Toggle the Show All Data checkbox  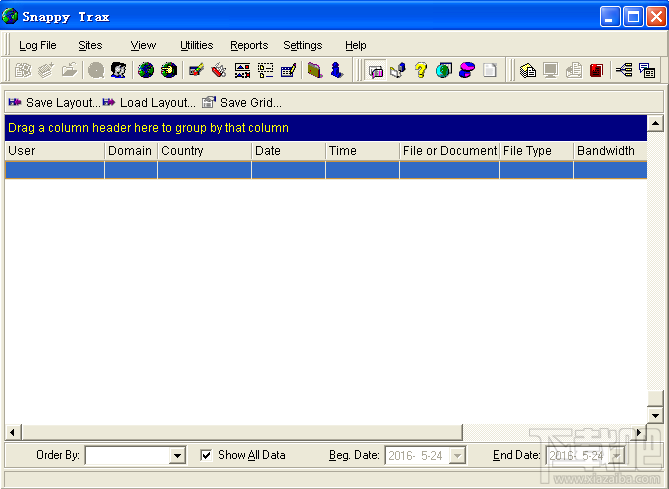point(206,455)
